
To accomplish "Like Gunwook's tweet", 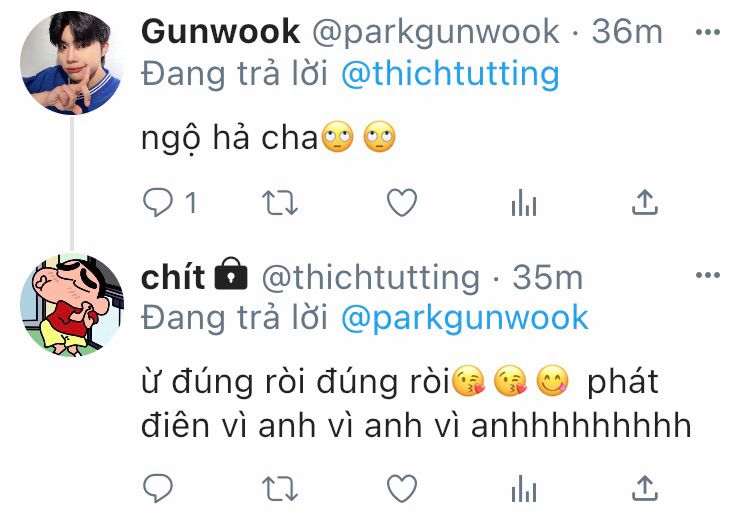I will pyautogui.click(x=402, y=203).
